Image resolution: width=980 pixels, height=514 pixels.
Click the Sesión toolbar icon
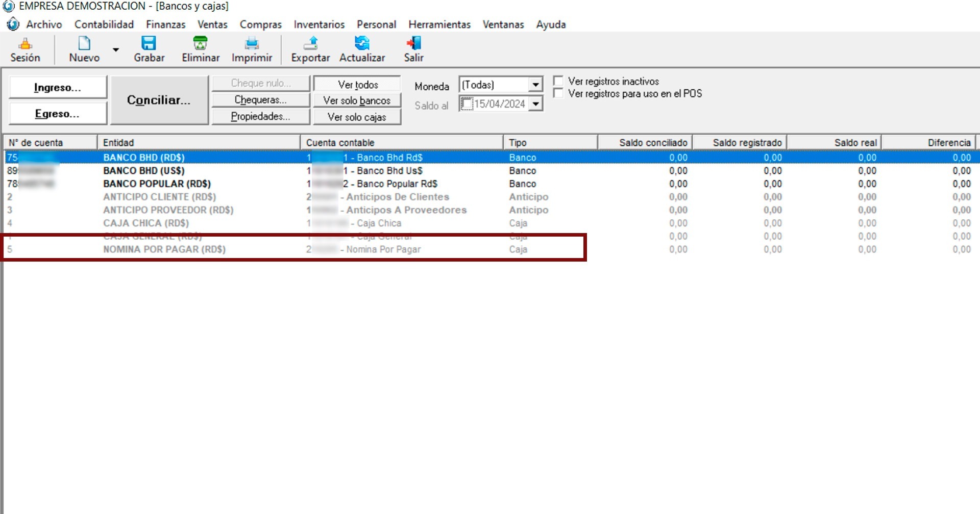click(x=25, y=44)
